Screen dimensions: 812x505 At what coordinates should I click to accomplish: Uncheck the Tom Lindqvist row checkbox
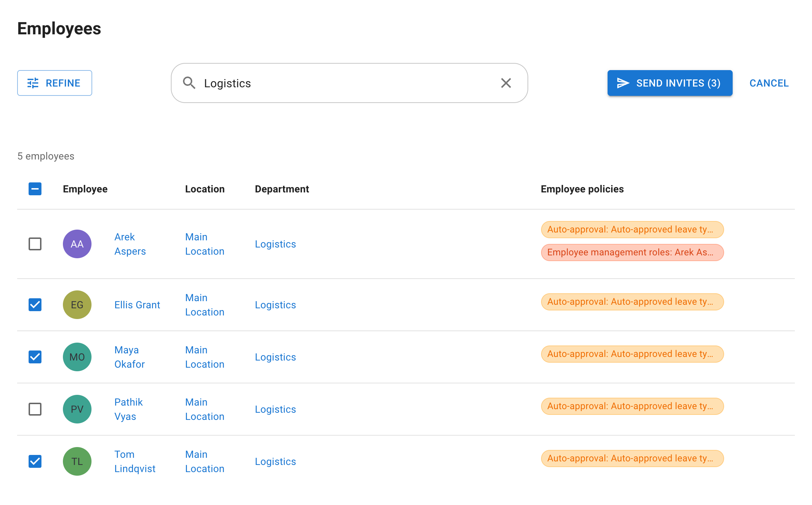click(35, 461)
